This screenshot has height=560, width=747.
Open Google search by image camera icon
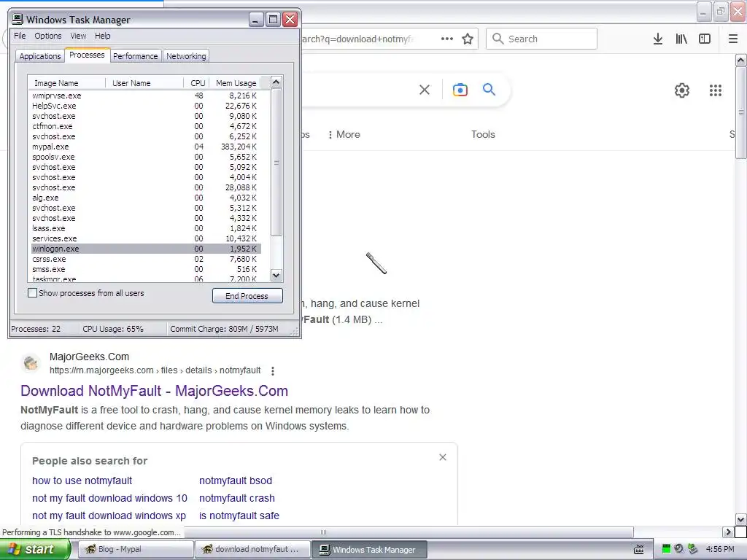(x=460, y=90)
